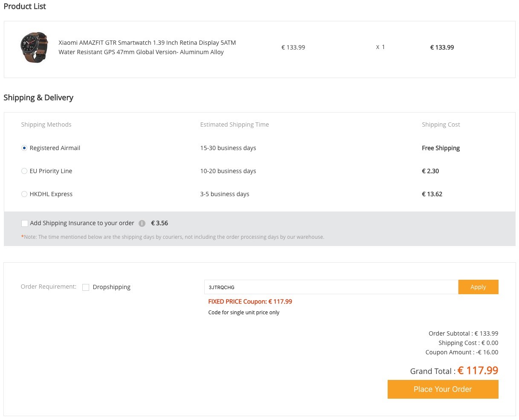Tick the Dropshipping checkbox

click(x=86, y=287)
